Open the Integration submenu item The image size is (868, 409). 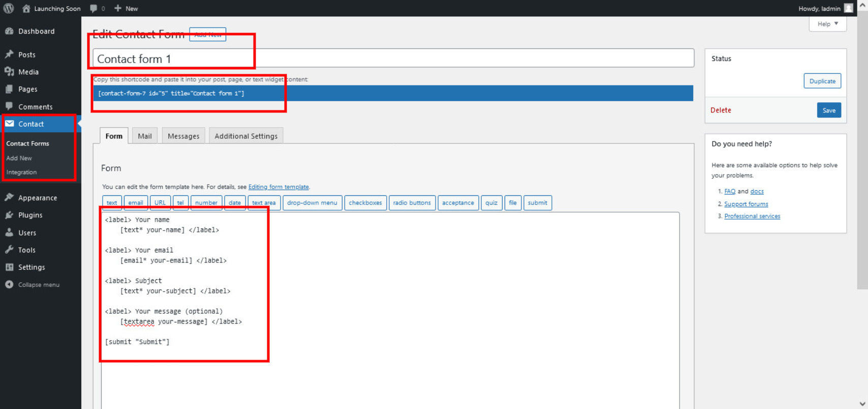tap(21, 172)
